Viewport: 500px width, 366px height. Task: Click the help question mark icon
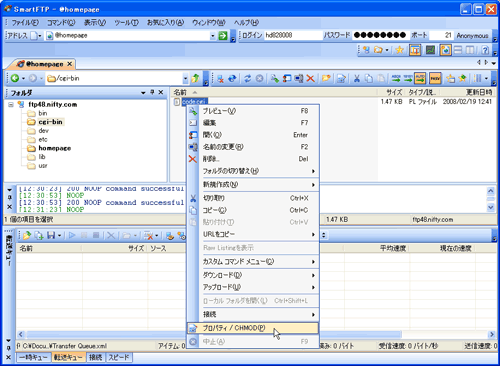pos(485,50)
